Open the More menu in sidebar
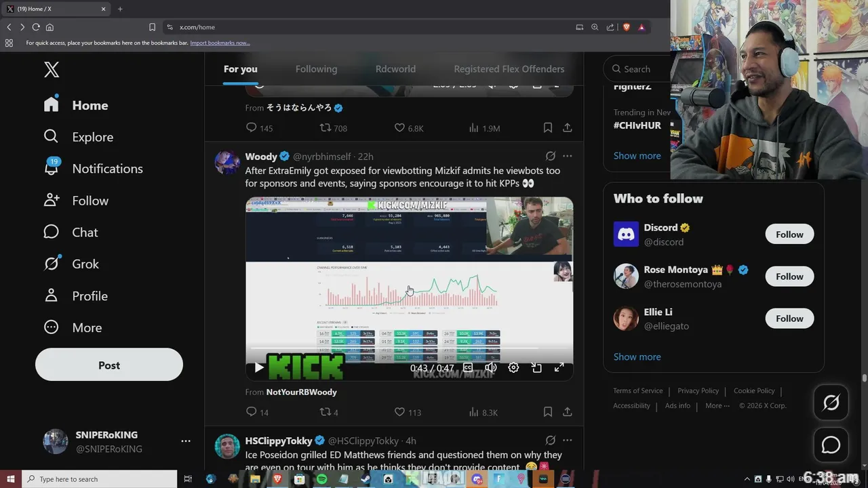 pyautogui.click(x=73, y=327)
